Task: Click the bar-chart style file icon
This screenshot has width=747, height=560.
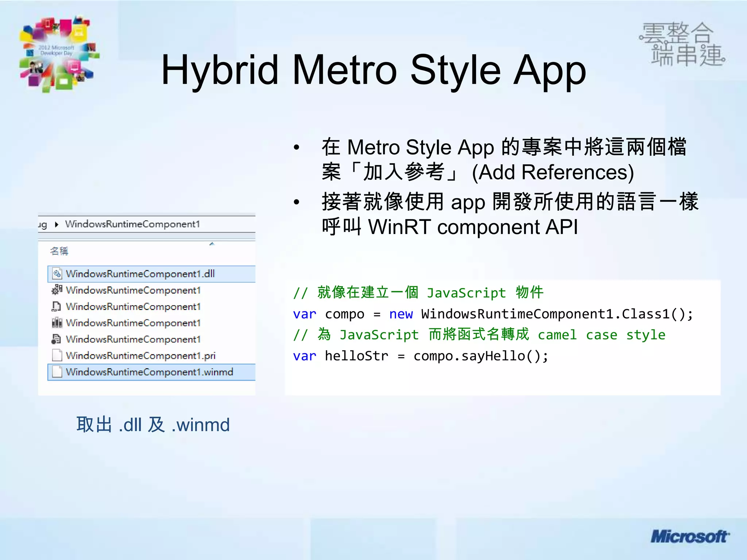Action: click(57, 323)
